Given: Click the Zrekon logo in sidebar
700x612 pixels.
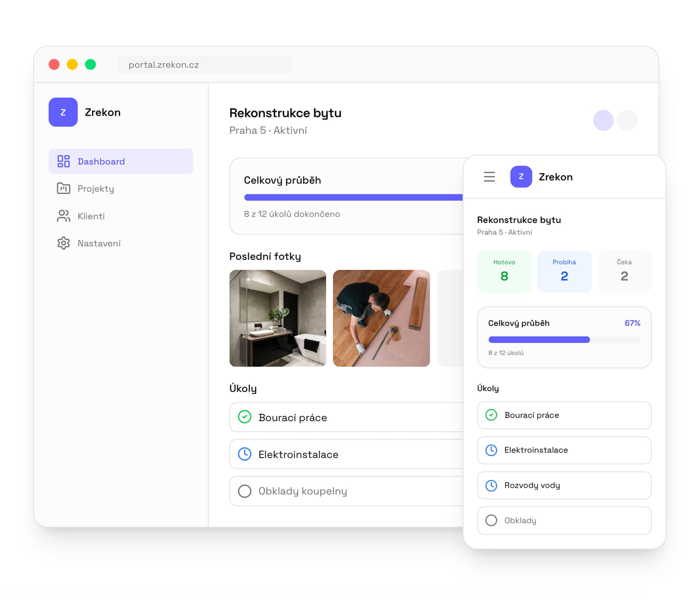Looking at the screenshot, I should click(x=63, y=112).
